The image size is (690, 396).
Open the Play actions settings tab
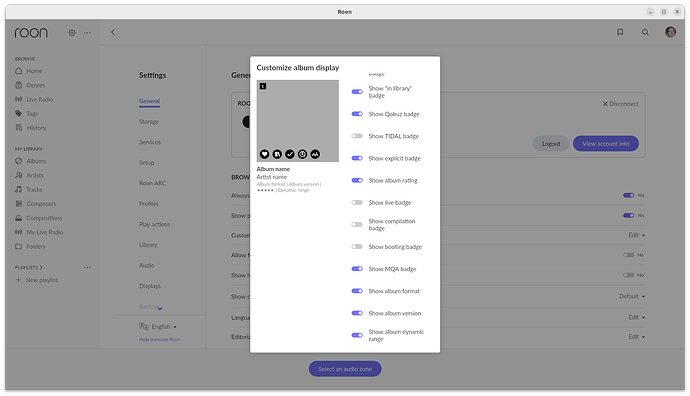tap(154, 224)
